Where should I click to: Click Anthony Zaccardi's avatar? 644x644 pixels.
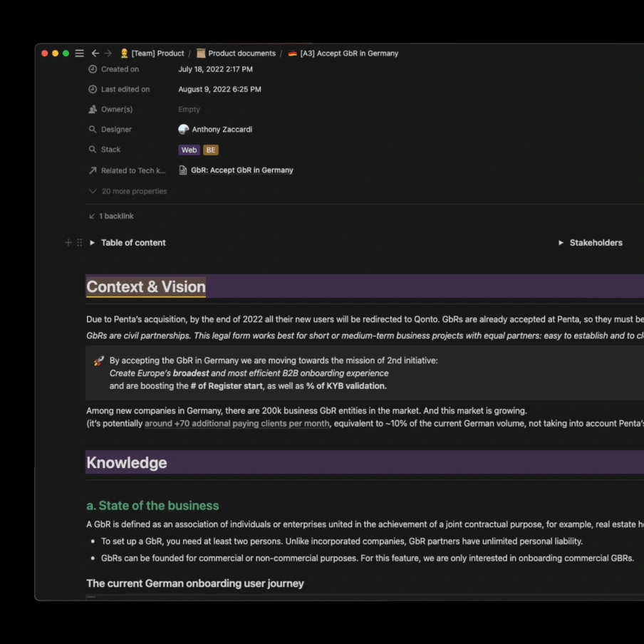pyautogui.click(x=184, y=130)
